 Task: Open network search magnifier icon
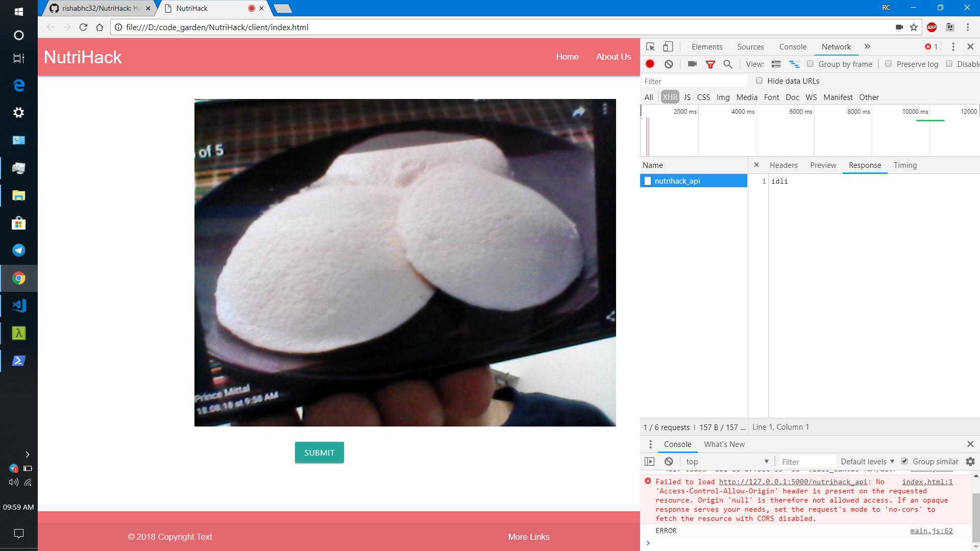[x=728, y=64]
